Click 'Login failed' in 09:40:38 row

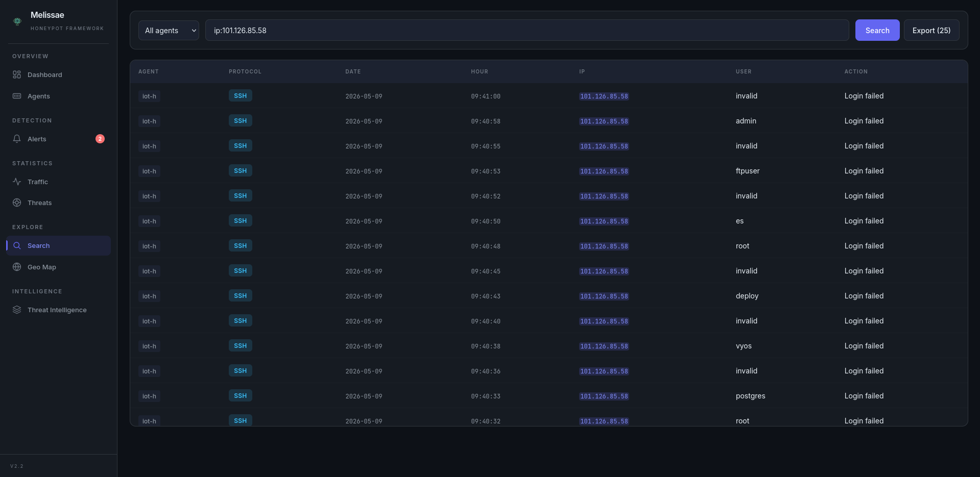pos(864,346)
